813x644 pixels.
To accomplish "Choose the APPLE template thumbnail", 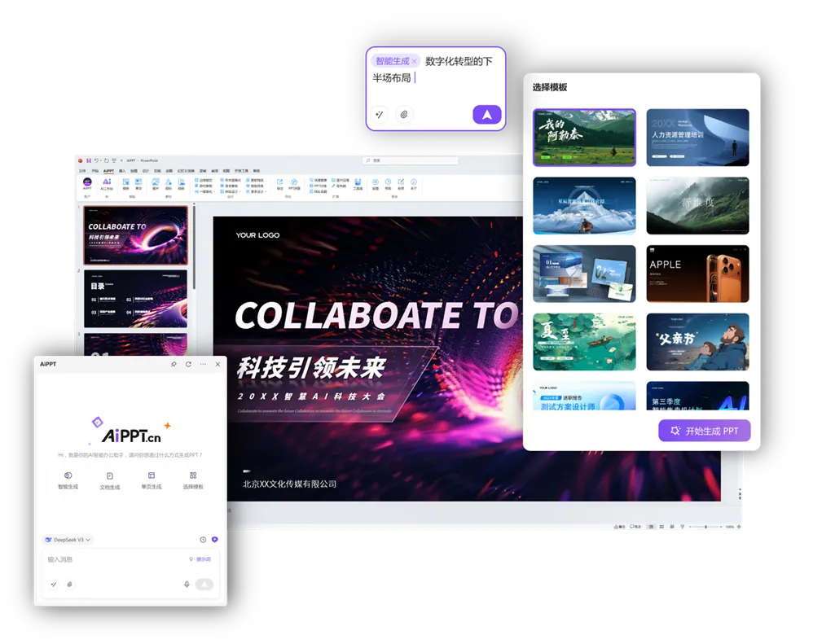I will pyautogui.click(x=697, y=274).
